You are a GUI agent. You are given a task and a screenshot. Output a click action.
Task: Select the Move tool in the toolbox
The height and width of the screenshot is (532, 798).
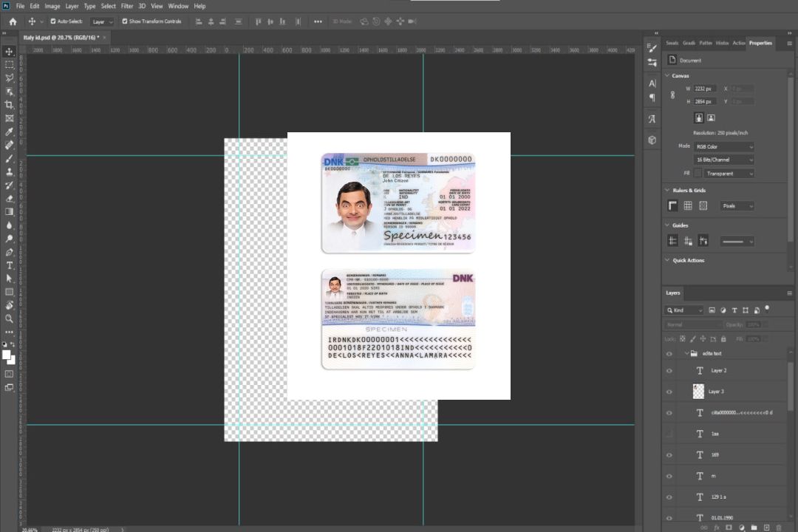[9, 52]
